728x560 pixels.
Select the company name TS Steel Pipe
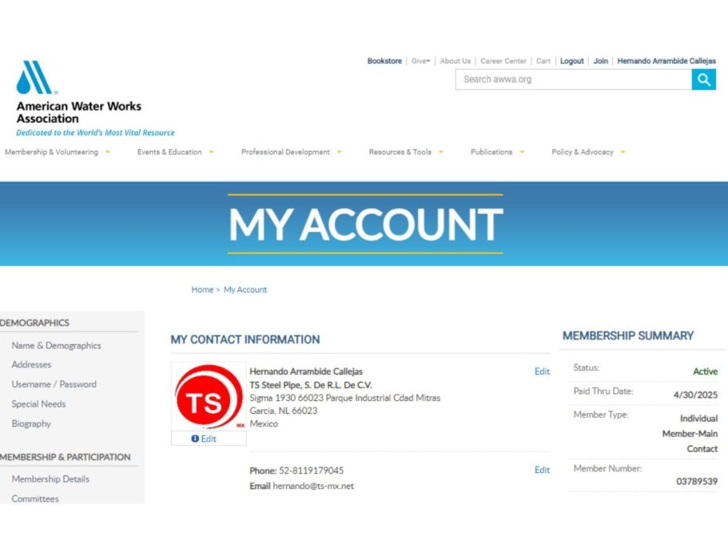tap(311, 385)
